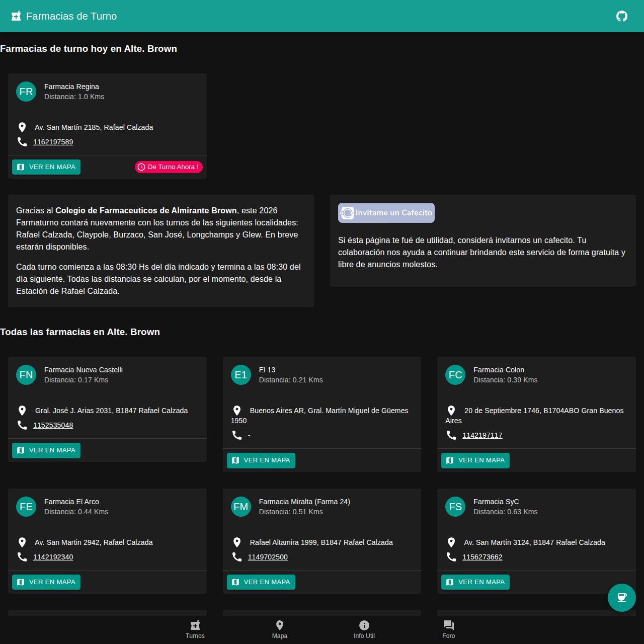This screenshot has width=644, height=644.
Task: Click the phone icon for Farmacia SyC
Action: point(451,557)
